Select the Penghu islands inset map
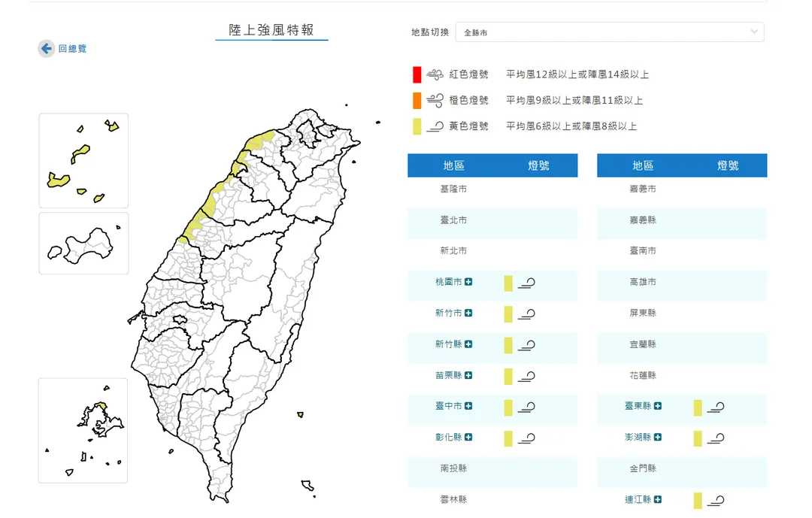 coord(83,431)
